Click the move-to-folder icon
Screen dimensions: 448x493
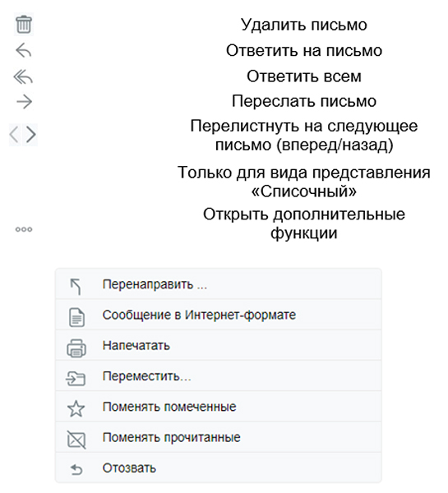point(76,378)
